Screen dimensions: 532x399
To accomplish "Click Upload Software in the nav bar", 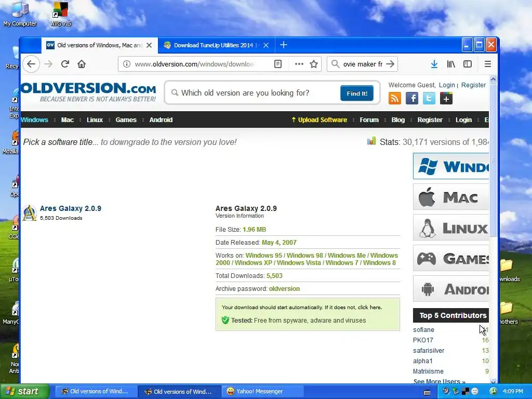I will 320,120.
